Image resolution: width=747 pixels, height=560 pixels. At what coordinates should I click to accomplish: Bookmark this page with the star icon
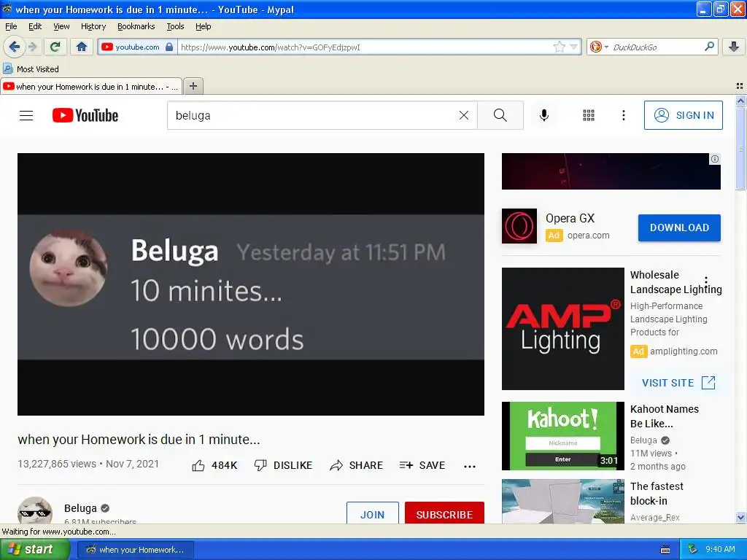pyautogui.click(x=559, y=47)
